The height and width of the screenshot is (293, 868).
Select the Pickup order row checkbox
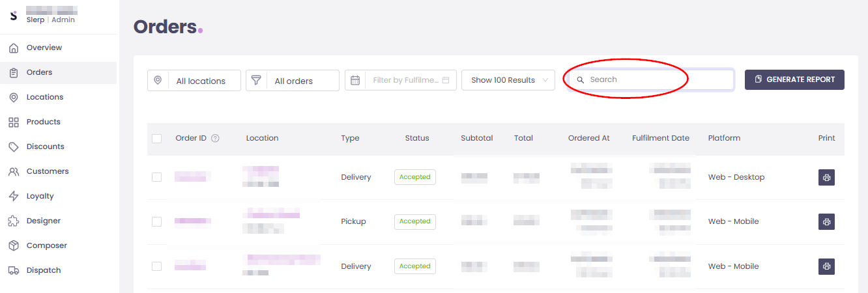[x=156, y=221]
